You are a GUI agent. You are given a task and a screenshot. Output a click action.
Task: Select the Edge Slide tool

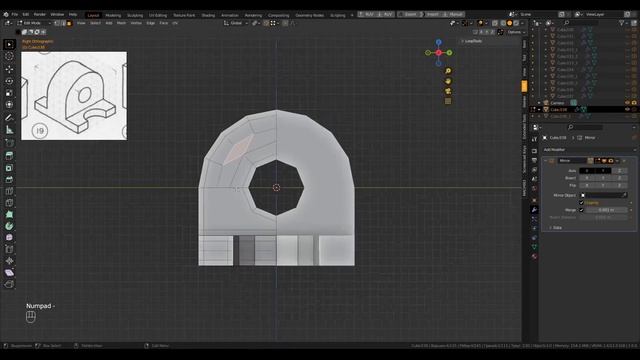9,249
